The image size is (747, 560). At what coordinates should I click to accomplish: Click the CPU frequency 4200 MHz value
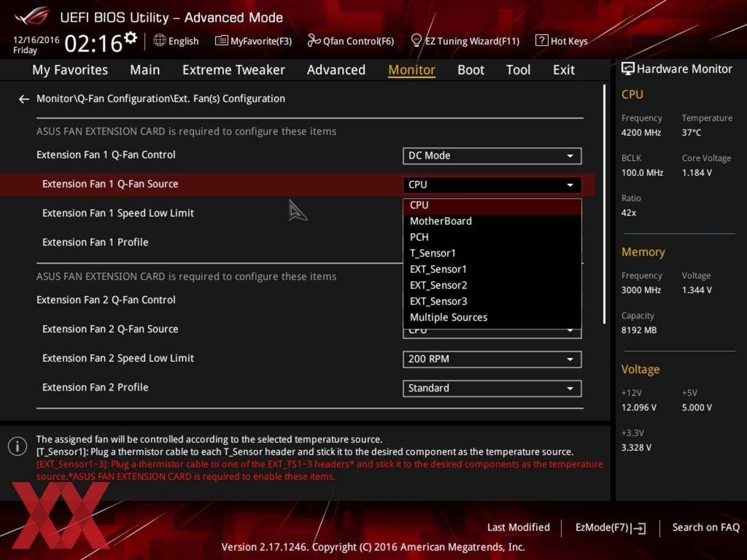tap(641, 132)
